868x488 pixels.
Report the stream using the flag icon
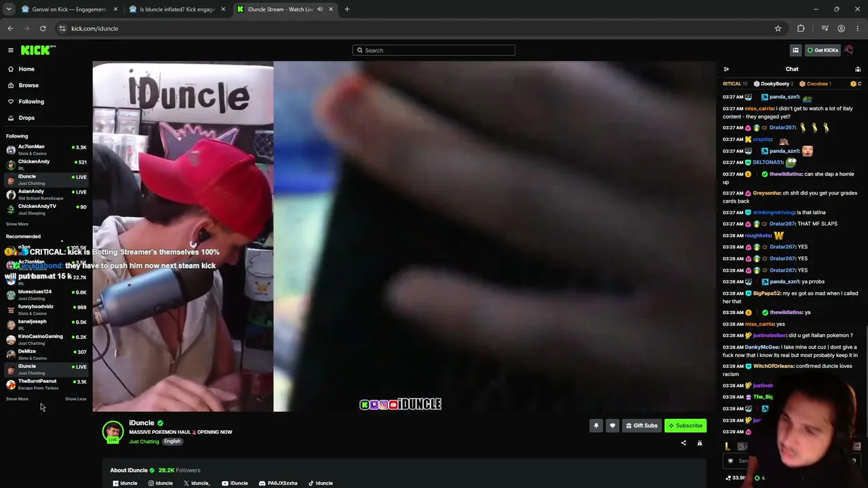tap(700, 443)
